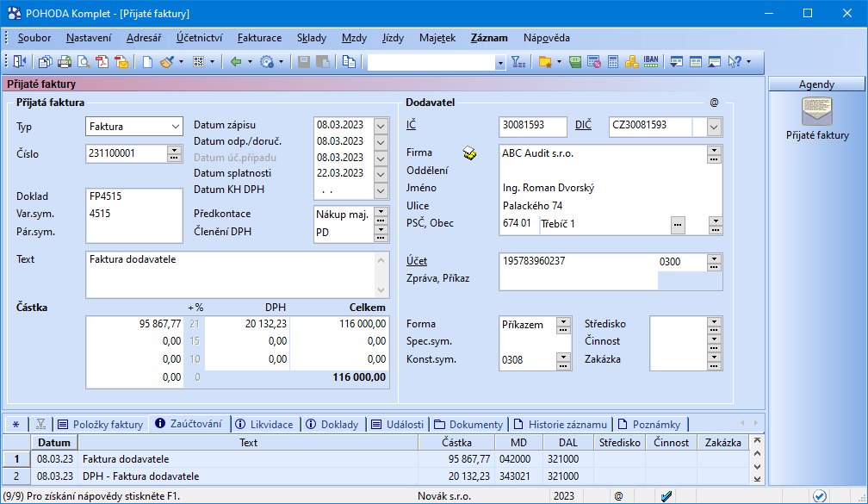Click the QR code toolbar icon
The height and width of the screenshot is (504, 868).
tap(198, 62)
